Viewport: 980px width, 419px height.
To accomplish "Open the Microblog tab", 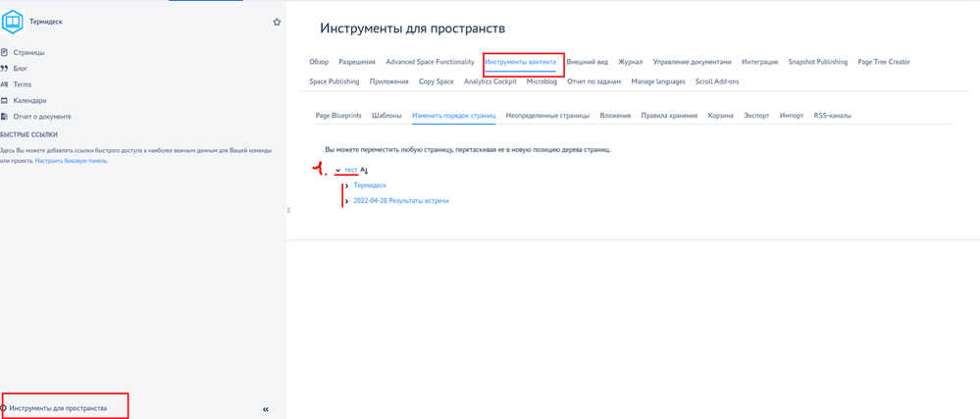I will 542,81.
